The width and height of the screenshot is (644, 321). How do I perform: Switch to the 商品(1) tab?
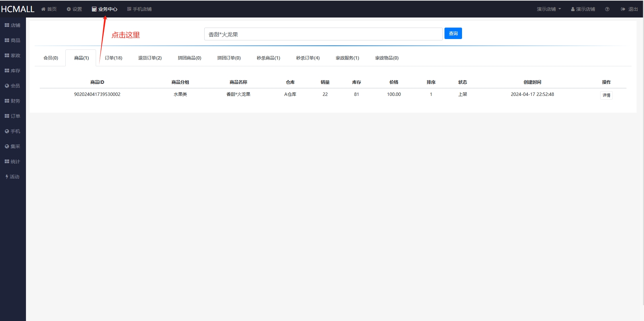point(81,58)
